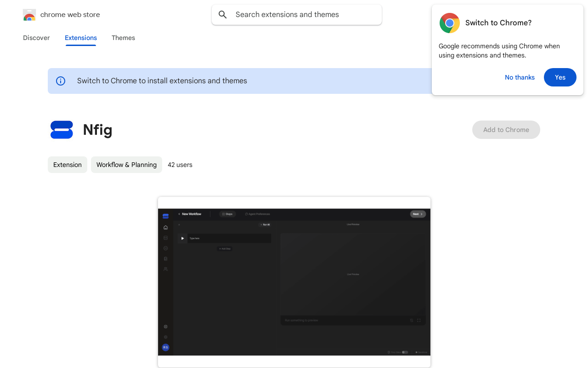Toggle the Proxy Status switch in the preview
Viewport: 588px width, 368px height.
[405, 352]
